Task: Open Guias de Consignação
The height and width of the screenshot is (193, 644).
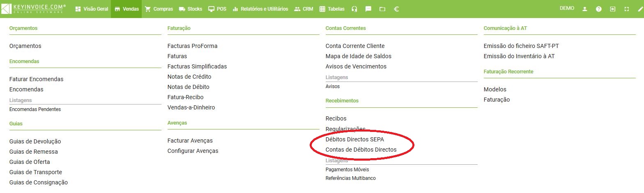Action: 39,182
